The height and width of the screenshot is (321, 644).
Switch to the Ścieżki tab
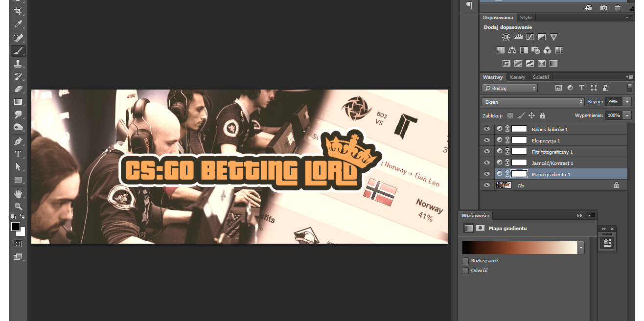[x=541, y=77]
